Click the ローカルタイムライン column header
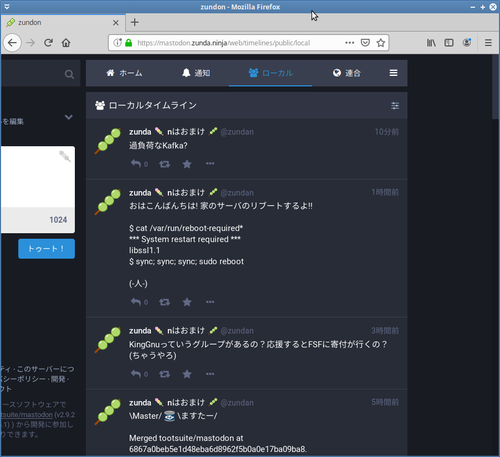The width and height of the screenshot is (500, 457). 247,106
